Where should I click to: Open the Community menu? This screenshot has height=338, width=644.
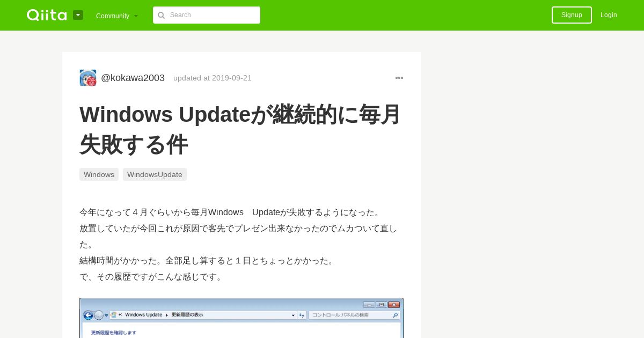117,16
